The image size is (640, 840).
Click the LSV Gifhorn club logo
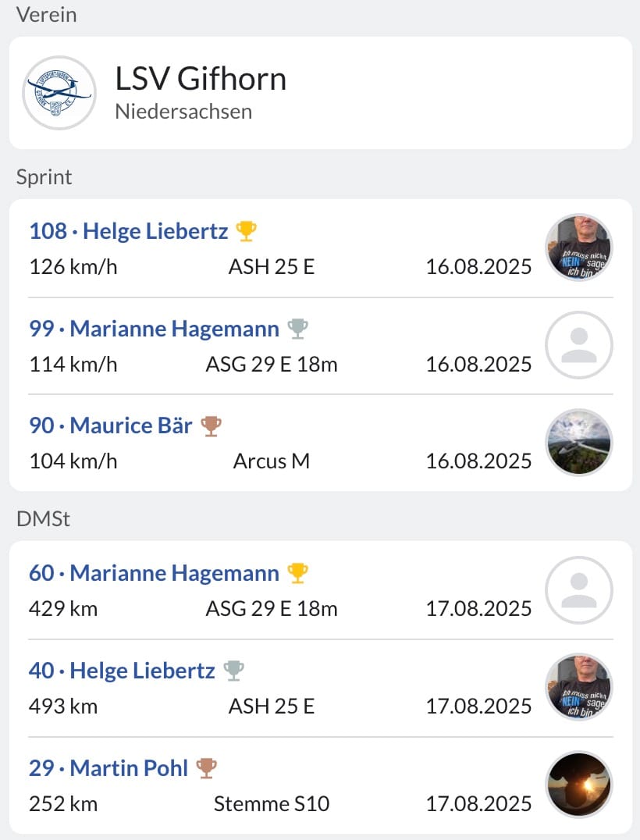click(x=59, y=93)
